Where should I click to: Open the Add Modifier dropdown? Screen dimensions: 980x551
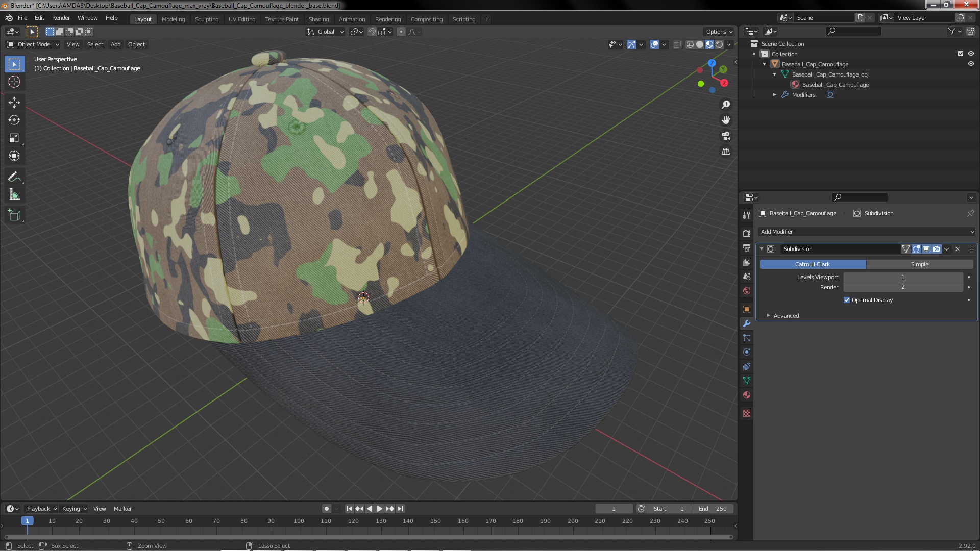coord(866,232)
